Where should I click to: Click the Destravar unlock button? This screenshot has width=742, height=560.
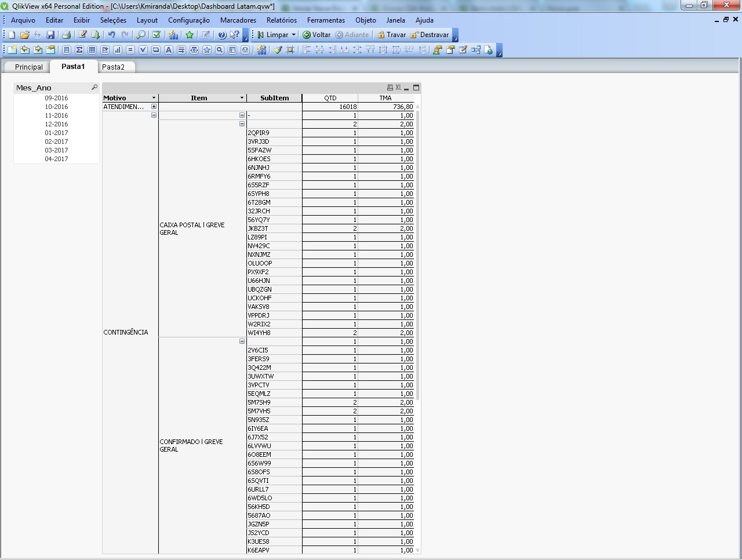[x=429, y=35]
